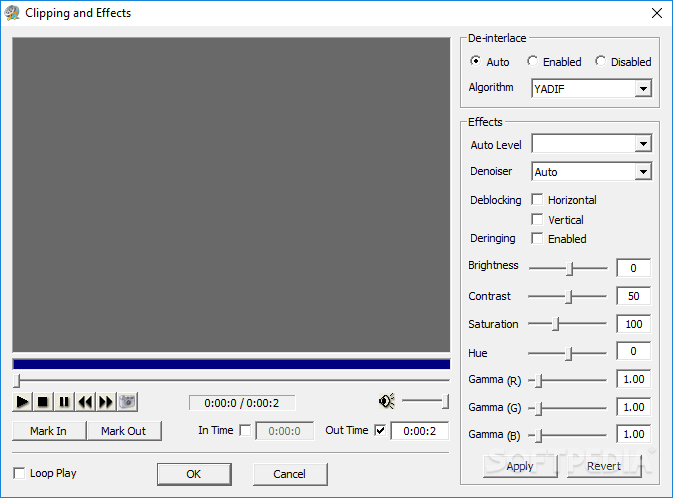Fast forward the video preview
The image size is (673, 498).
pyautogui.click(x=106, y=402)
